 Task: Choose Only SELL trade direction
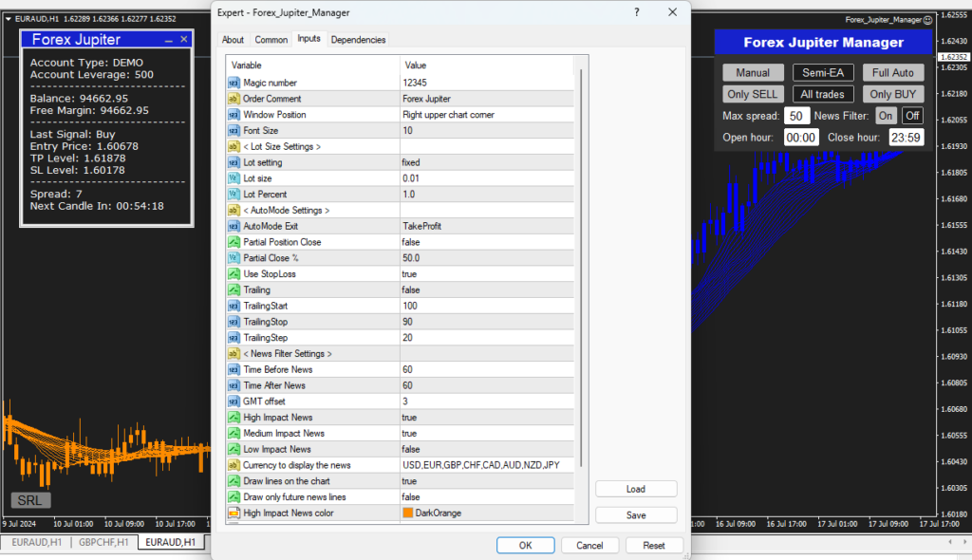point(753,94)
